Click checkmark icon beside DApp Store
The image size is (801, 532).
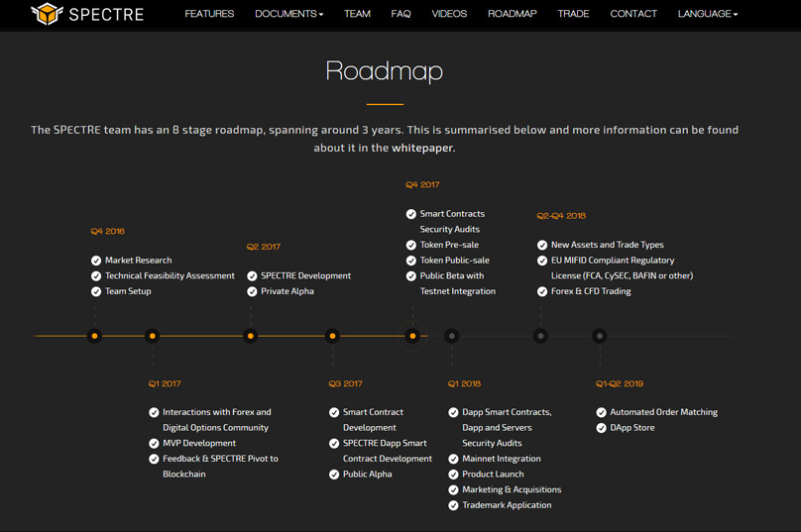(602, 428)
